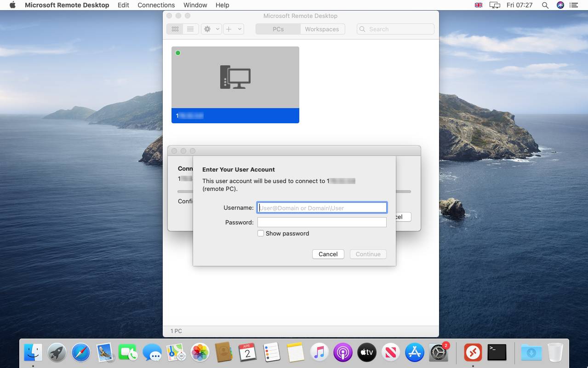Enable the Show password checkbox
This screenshot has width=588, height=368.
click(x=261, y=233)
